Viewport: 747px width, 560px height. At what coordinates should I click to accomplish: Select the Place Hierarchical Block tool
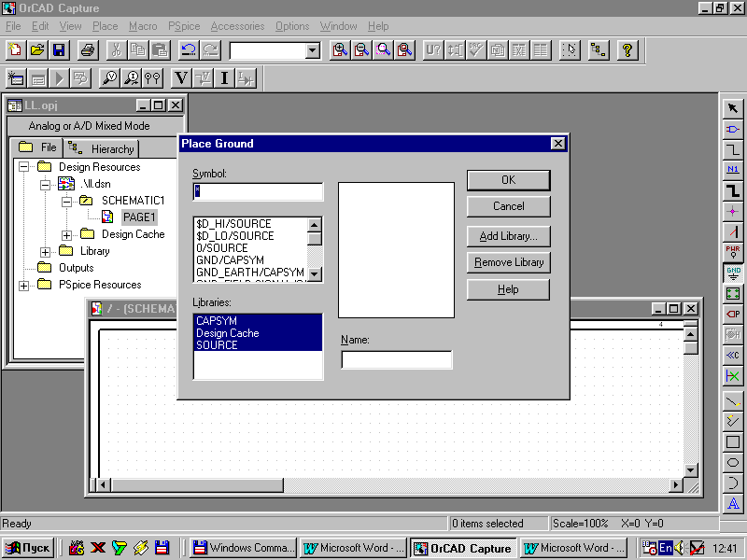733,293
